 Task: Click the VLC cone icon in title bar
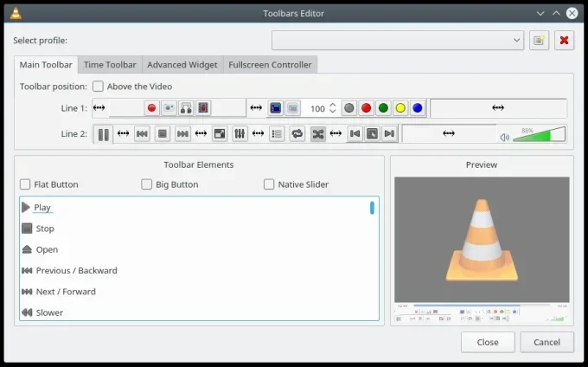click(16, 13)
